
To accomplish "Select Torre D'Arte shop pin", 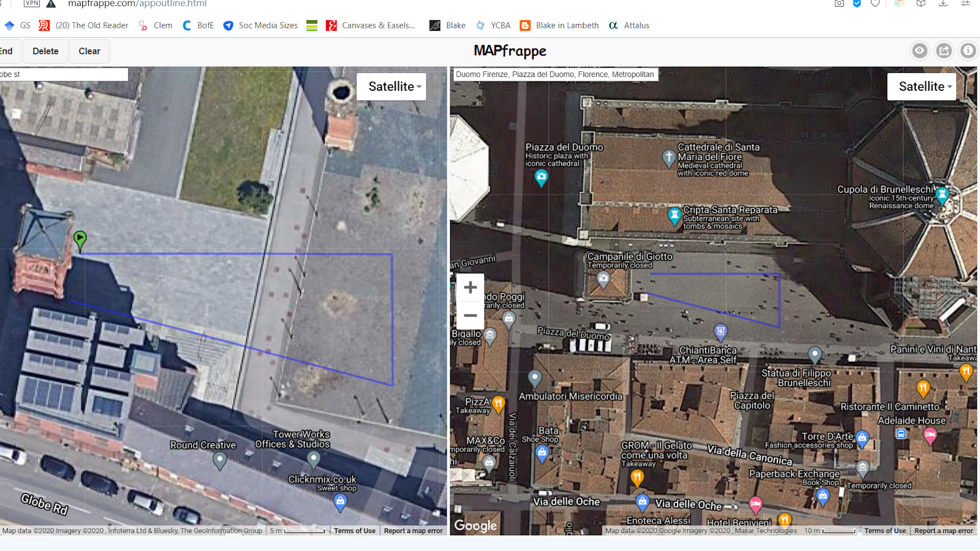I will tap(862, 438).
